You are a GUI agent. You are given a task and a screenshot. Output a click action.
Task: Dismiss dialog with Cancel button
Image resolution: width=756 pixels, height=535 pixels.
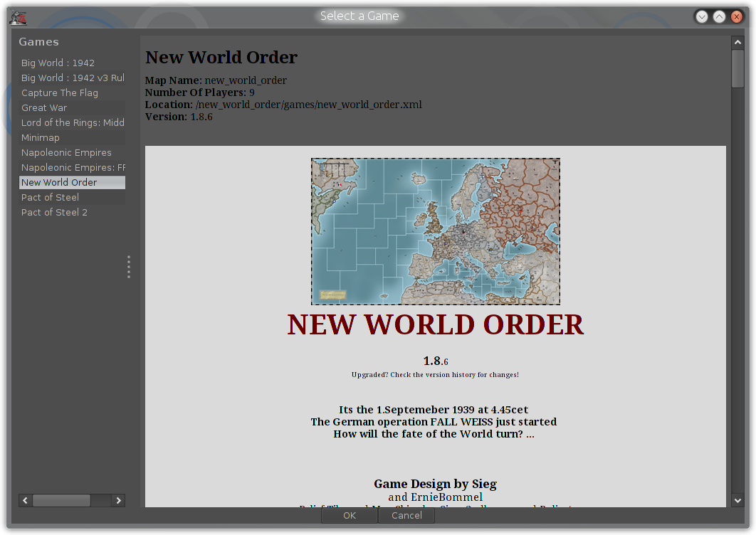[406, 515]
